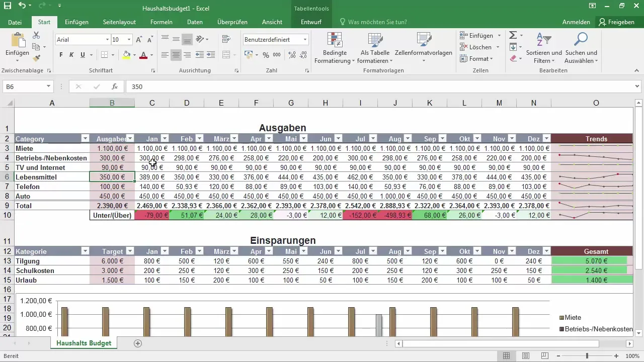This screenshot has height=362, width=644.
Task: Undo the last action
Action: pos(22,6)
